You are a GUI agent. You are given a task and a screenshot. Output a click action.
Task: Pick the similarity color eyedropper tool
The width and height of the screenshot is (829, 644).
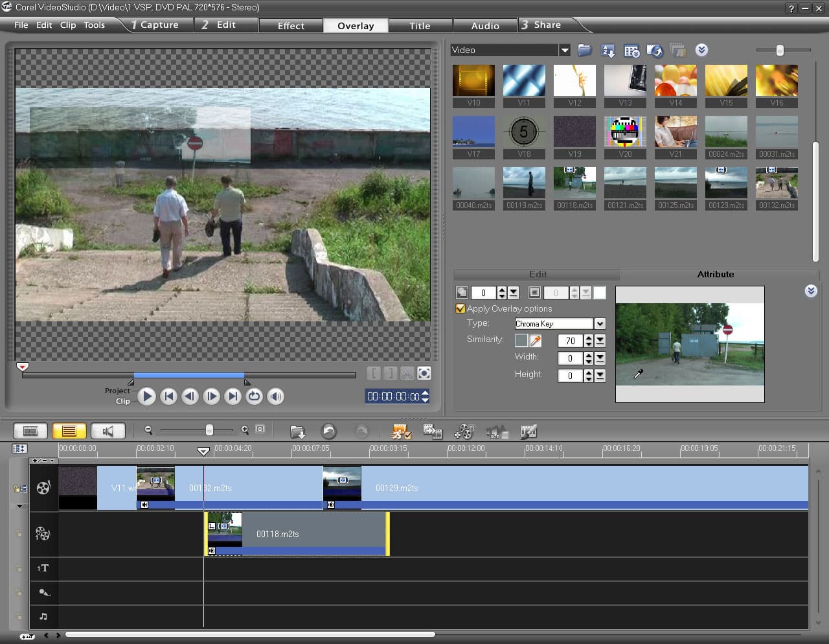[536, 340]
